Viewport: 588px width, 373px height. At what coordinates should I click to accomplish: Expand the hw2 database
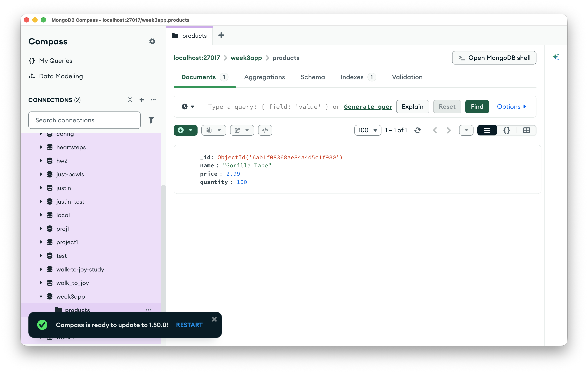[41, 161]
